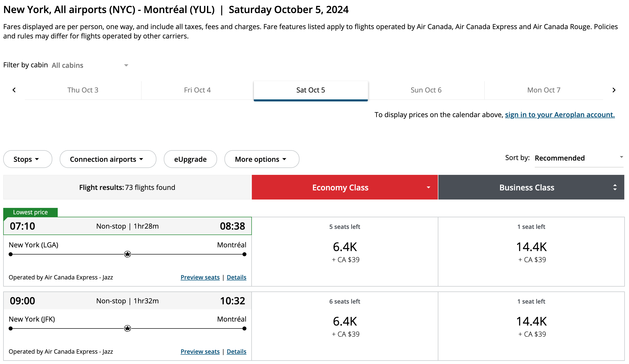Click the right calendar navigation arrow
Image resolution: width=629 pixels, height=364 pixels.
(613, 90)
